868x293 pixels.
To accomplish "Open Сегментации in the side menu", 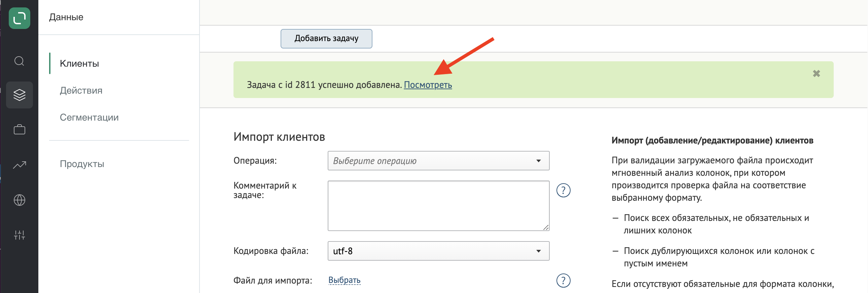I will click(x=89, y=117).
